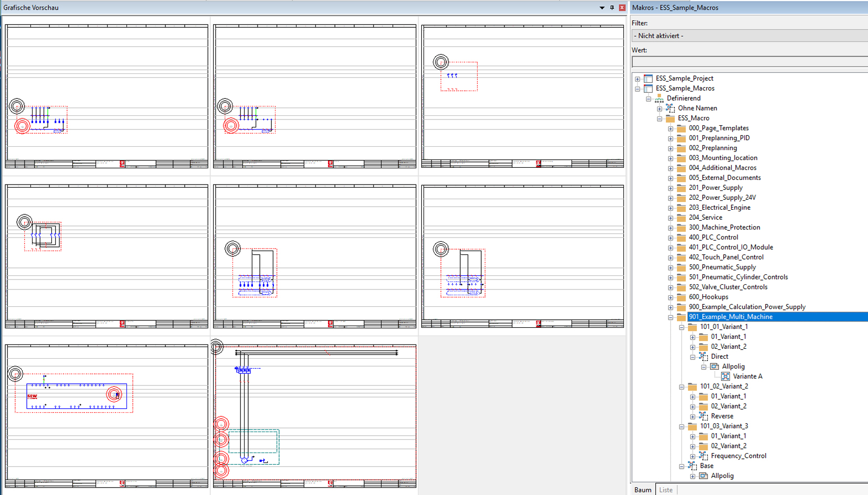868x495 pixels.
Task: Pin the Grafische Vorschau panel
Action: [x=612, y=8]
